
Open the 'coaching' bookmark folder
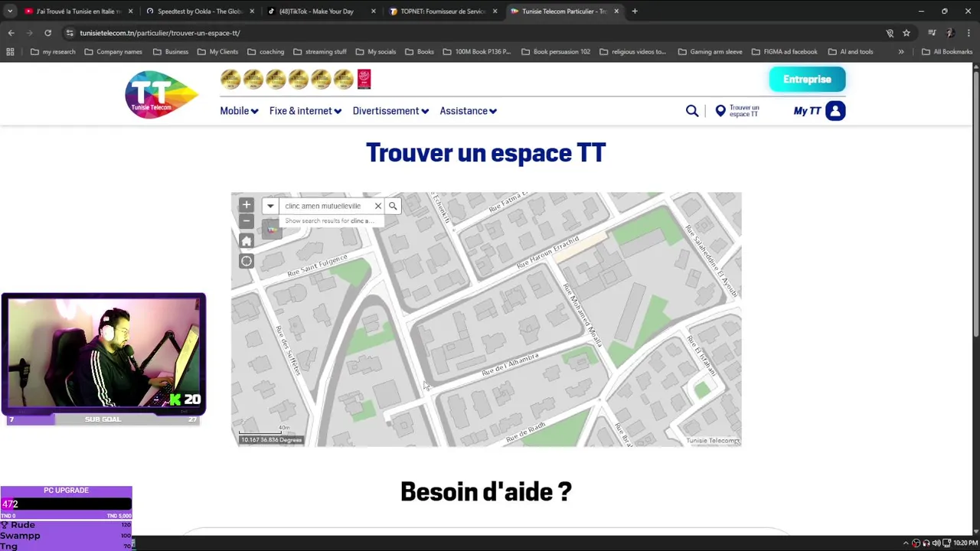(x=265, y=52)
